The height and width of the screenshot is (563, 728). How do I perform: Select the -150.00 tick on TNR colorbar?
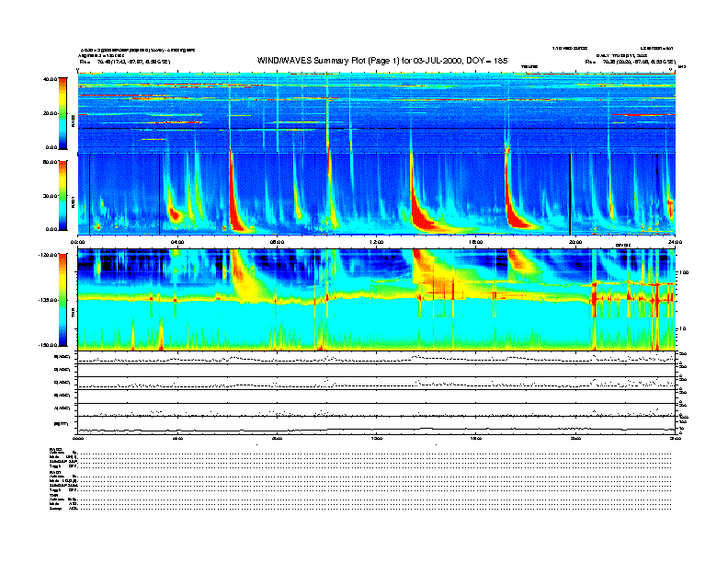point(49,345)
